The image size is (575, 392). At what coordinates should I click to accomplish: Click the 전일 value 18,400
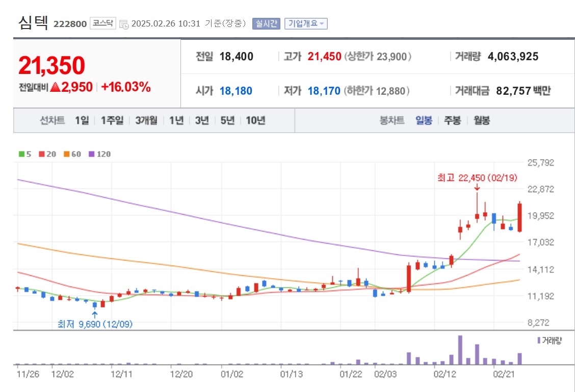click(x=237, y=57)
